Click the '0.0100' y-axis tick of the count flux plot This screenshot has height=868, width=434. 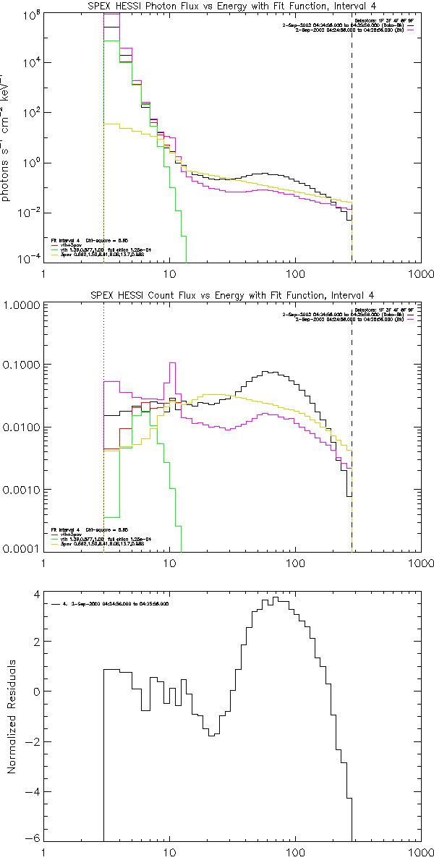20,428
